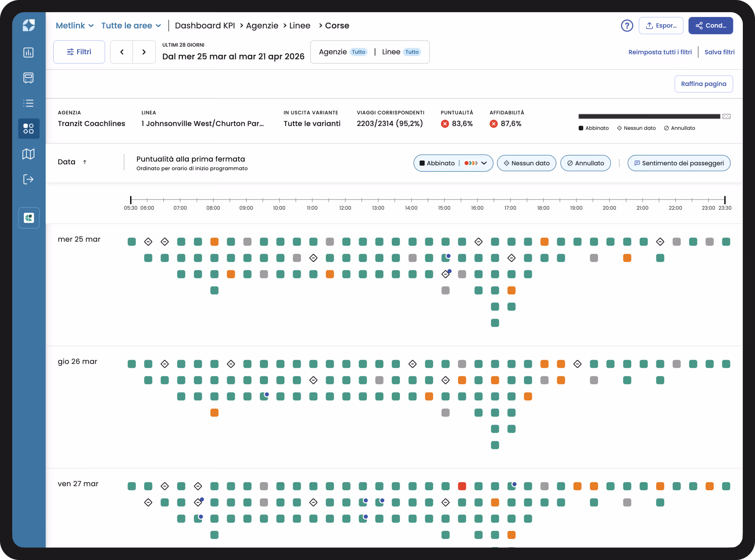The height and width of the screenshot is (560, 755).
Task: Click Nessun dato legend diamond icon
Action: [x=619, y=128]
